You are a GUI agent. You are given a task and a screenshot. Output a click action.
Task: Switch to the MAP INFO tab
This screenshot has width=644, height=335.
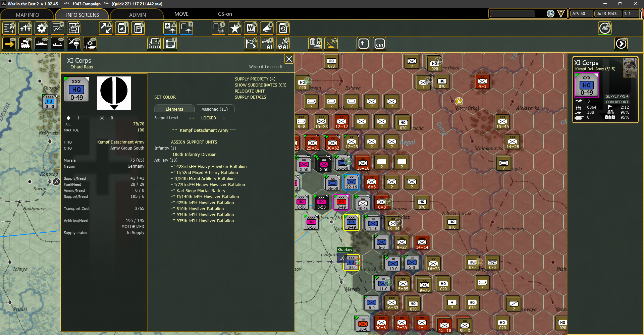(x=28, y=15)
